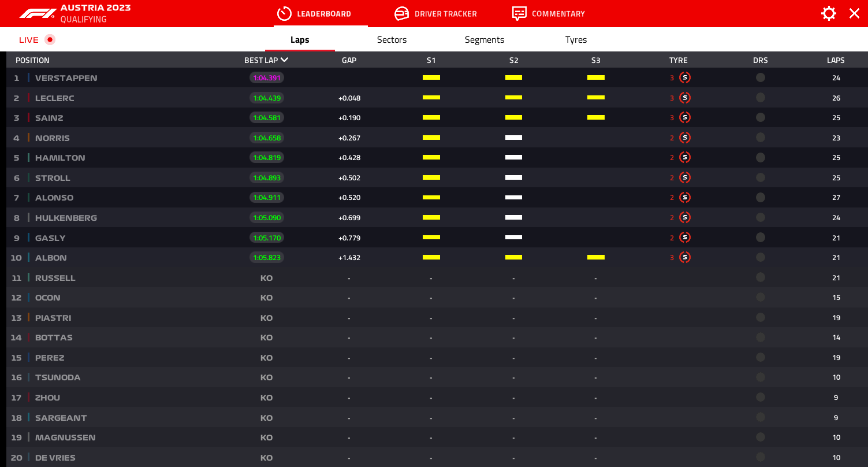This screenshot has width=868, height=467.
Task: Click Sainz's 1:04.581 best lap
Action: point(267,117)
